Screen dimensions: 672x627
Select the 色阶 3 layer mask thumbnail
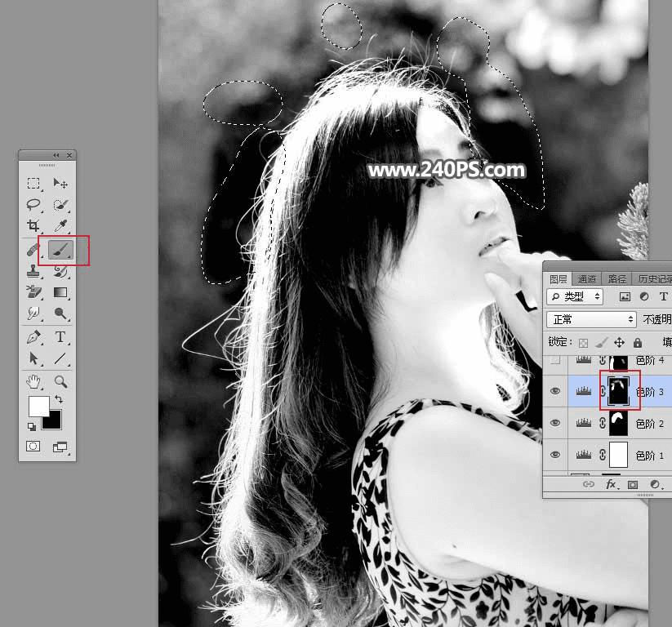[618, 391]
